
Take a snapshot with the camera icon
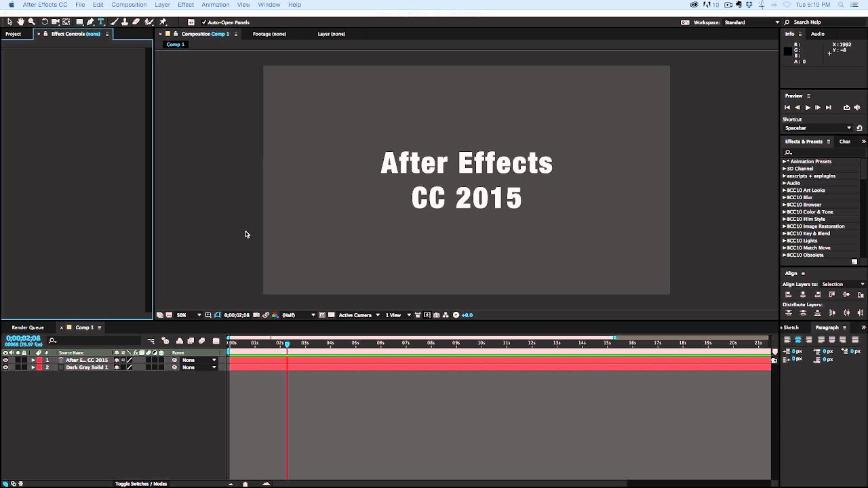(257, 315)
